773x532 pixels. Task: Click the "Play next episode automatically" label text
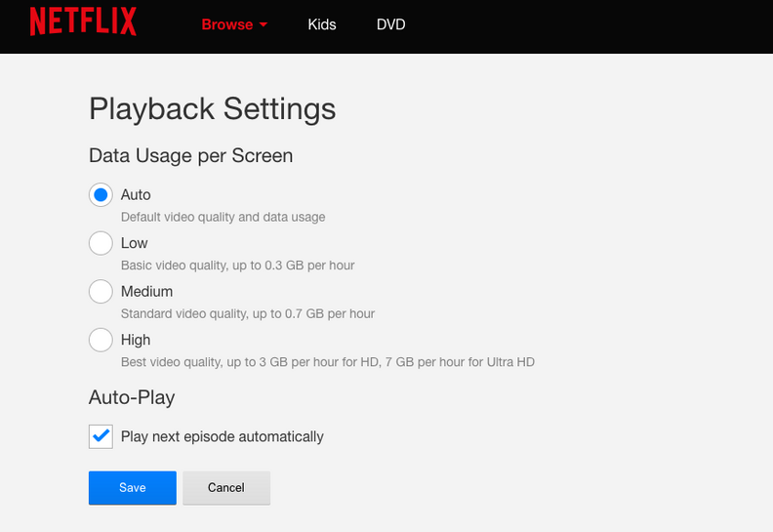tap(222, 436)
